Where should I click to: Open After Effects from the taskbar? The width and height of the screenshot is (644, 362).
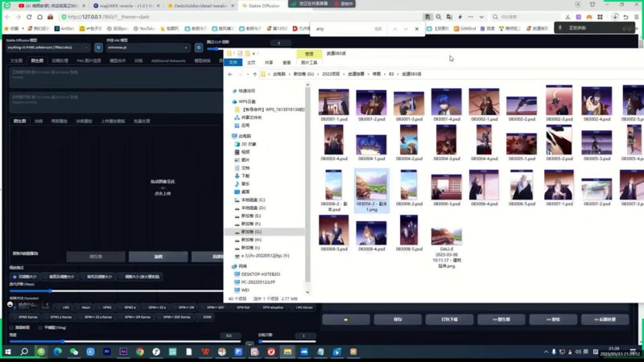123,352
